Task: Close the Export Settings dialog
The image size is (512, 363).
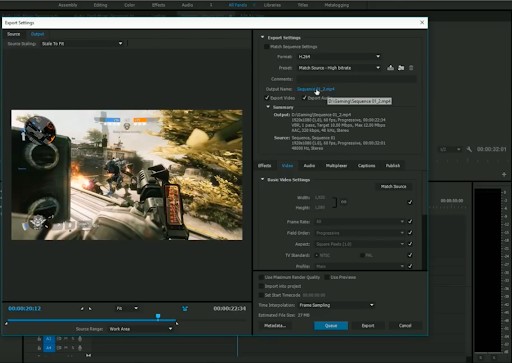Action: pyautogui.click(x=422, y=22)
